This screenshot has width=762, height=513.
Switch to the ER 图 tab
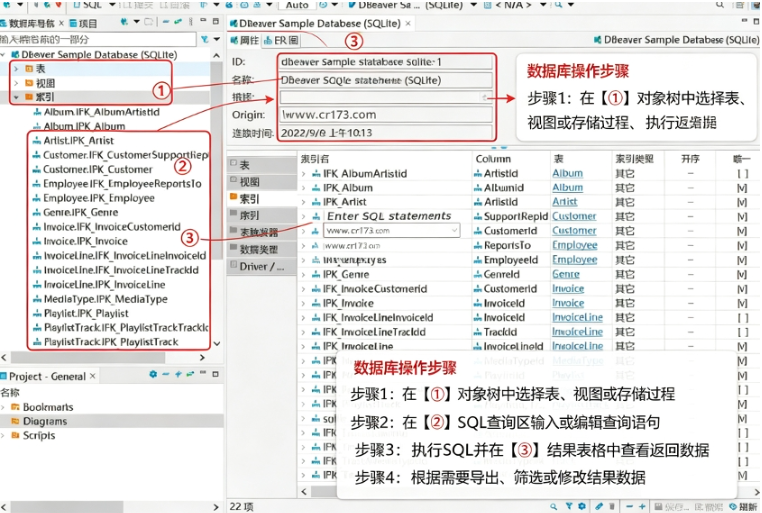pos(281,40)
